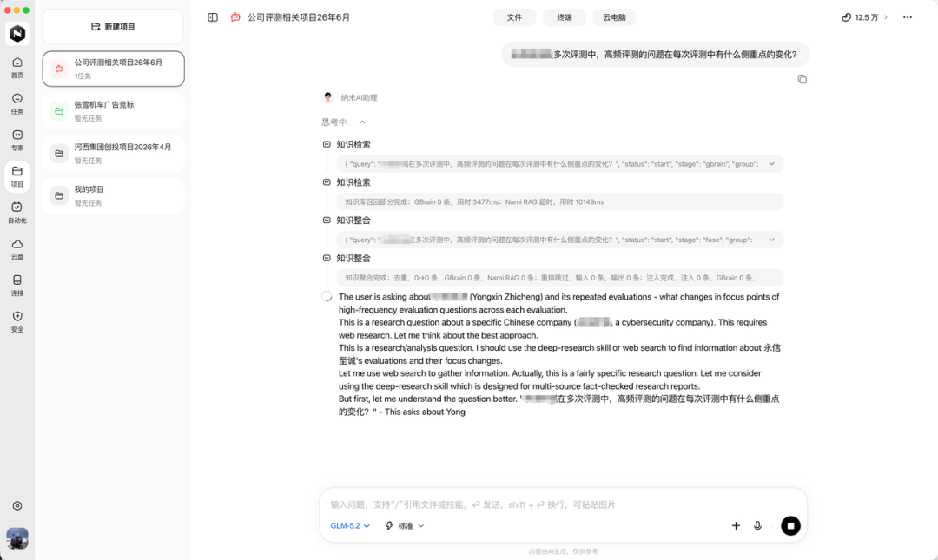Open the three-dot more options menu
This screenshot has height=560, width=938.
tap(908, 17)
